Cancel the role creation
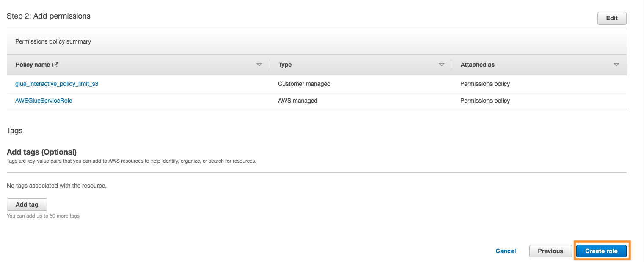Image resolution: width=644 pixels, height=262 pixels. tap(506, 251)
